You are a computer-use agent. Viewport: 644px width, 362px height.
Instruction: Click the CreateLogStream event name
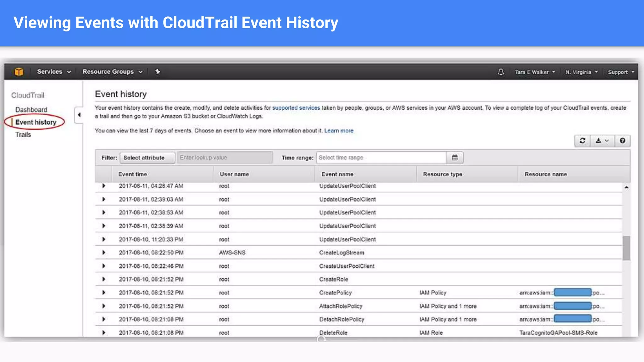[x=341, y=253]
